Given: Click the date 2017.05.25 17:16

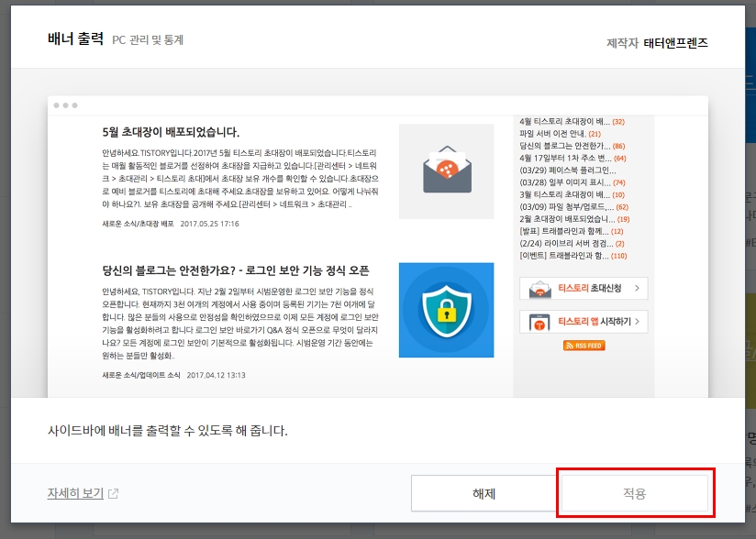Looking at the screenshot, I should pyautogui.click(x=210, y=224).
